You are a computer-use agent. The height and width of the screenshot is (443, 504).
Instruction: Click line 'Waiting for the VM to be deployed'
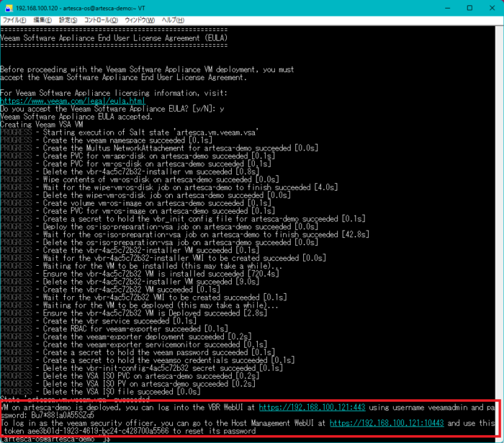point(139,305)
